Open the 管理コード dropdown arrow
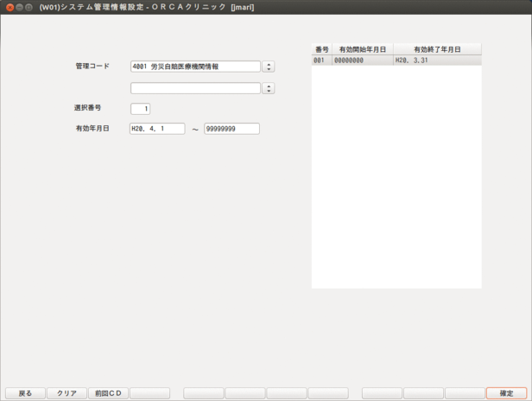This screenshot has height=401, width=532. (269, 67)
